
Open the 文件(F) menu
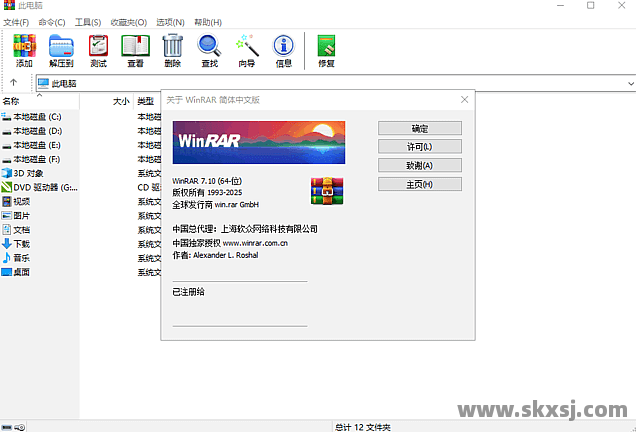[17, 22]
